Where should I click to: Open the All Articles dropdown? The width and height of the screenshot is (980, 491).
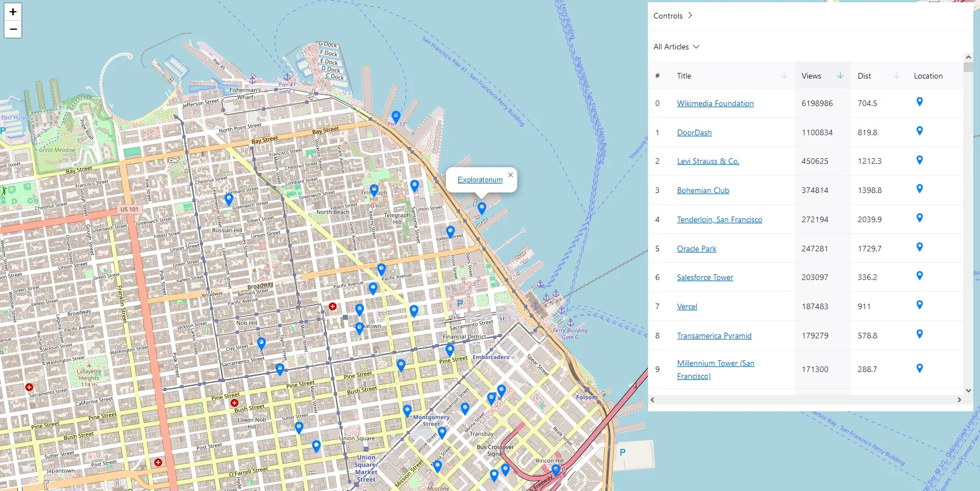tap(677, 47)
